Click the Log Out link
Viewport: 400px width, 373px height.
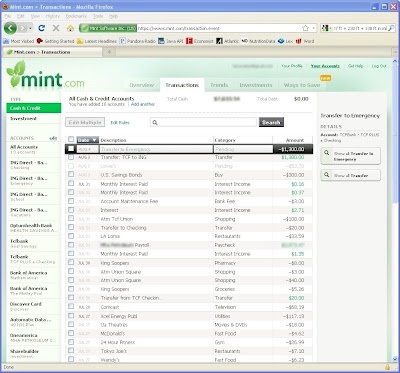(379, 66)
